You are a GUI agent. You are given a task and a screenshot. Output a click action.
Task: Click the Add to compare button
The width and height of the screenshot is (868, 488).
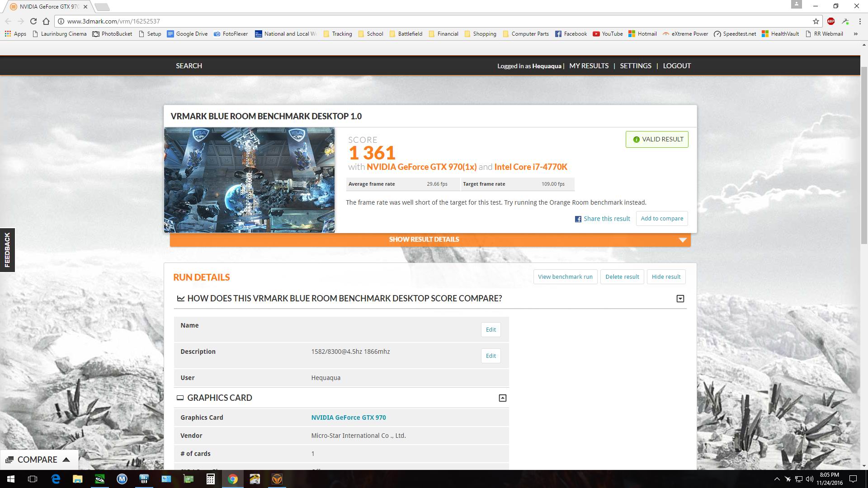click(x=662, y=219)
